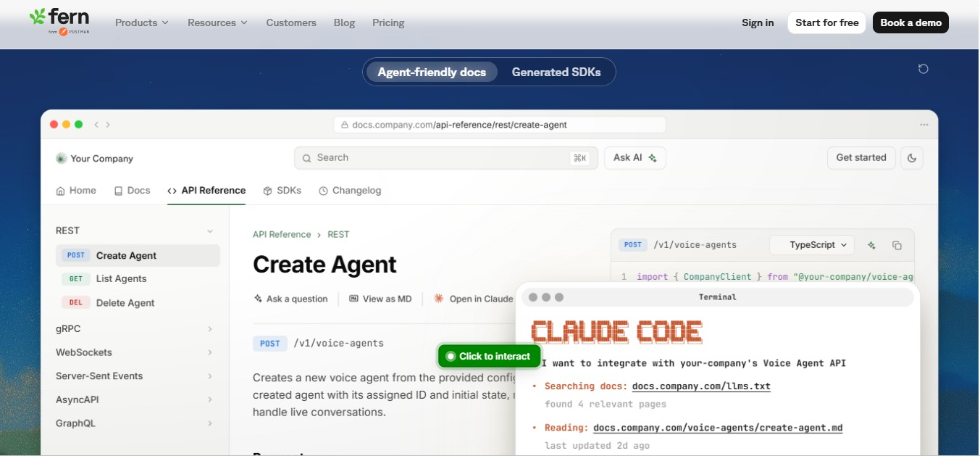Open the three-dot menu of the docs window
Screen dimensions: 980x456
pos(924,125)
